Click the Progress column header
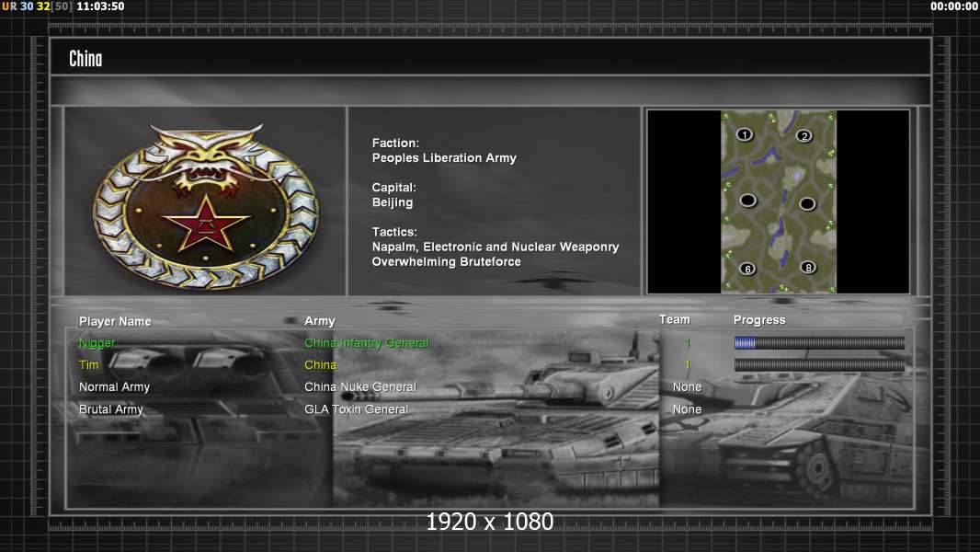 coord(759,320)
